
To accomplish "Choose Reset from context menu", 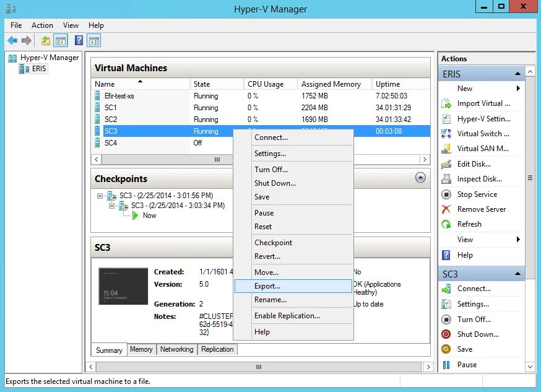I will click(x=293, y=227).
